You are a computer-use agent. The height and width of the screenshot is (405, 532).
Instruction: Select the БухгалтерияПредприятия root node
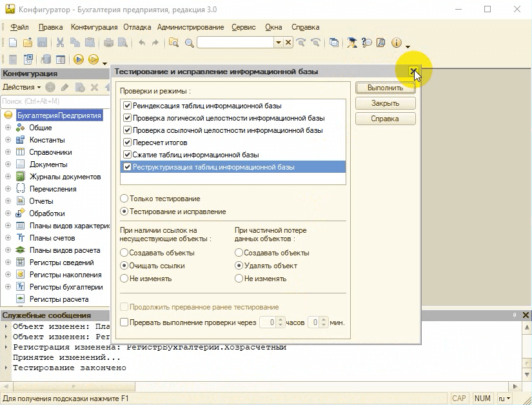pos(59,115)
